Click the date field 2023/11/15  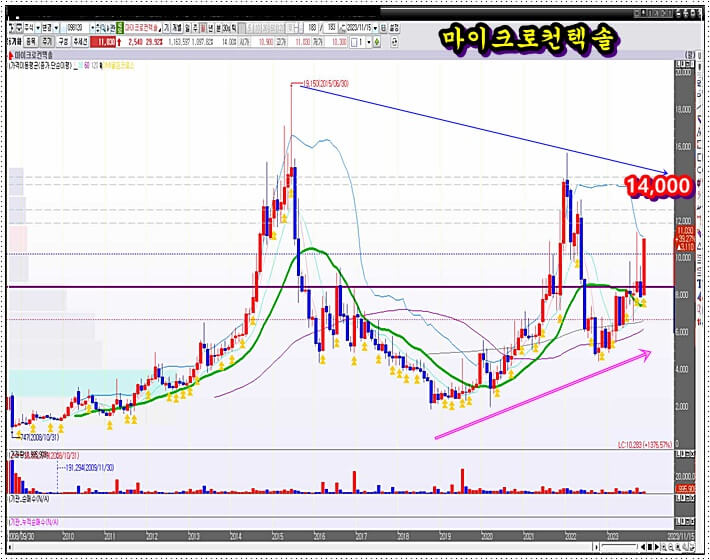click(358, 28)
